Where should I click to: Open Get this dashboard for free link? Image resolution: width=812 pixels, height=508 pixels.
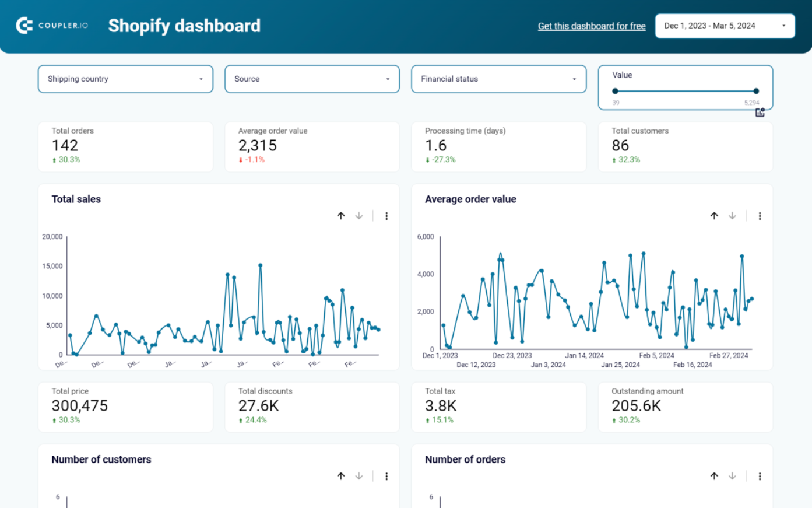(x=592, y=26)
